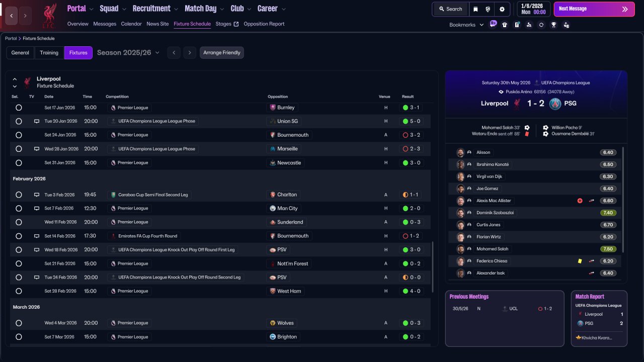Open the bookmark icon next to Search
The width and height of the screenshot is (644, 362).
475,9
